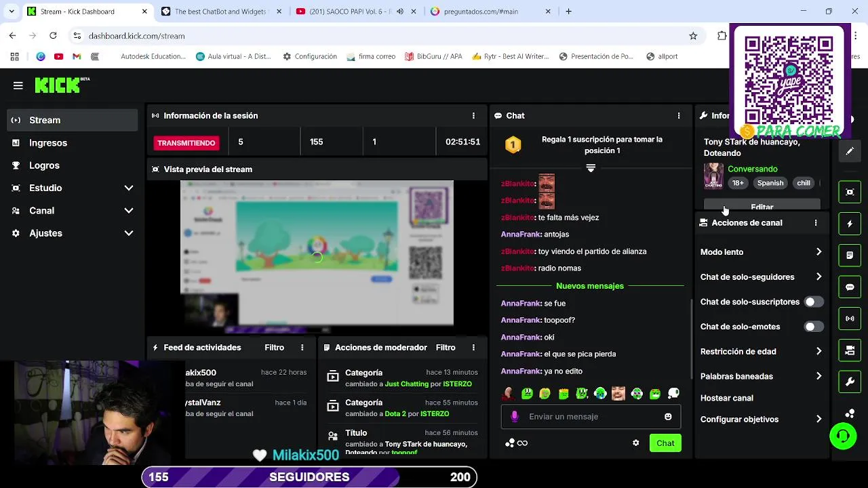Toggle stream info wrench icon in right rail
This screenshot has width=868, height=488.
[850, 382]
